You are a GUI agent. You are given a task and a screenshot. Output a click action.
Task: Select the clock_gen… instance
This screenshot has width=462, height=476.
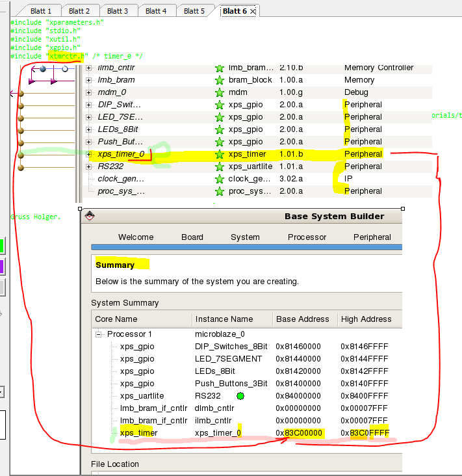coord(121,179)
